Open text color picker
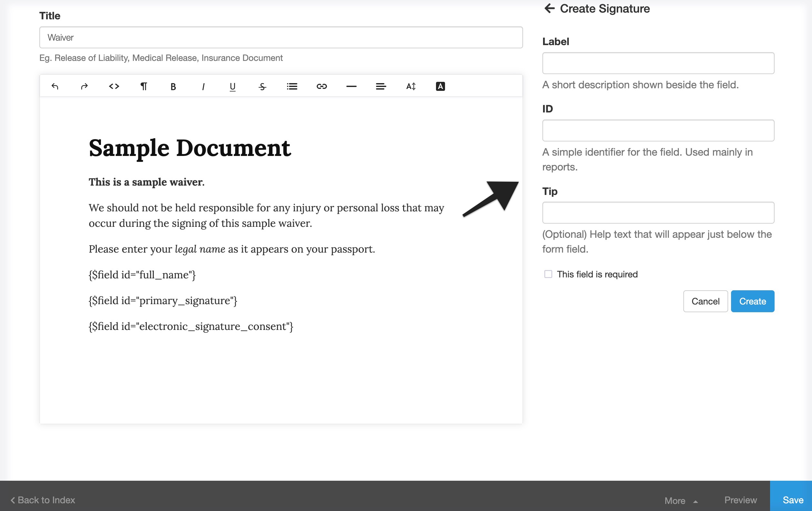This screenshot has width=812, height=511. coord(441,87)
